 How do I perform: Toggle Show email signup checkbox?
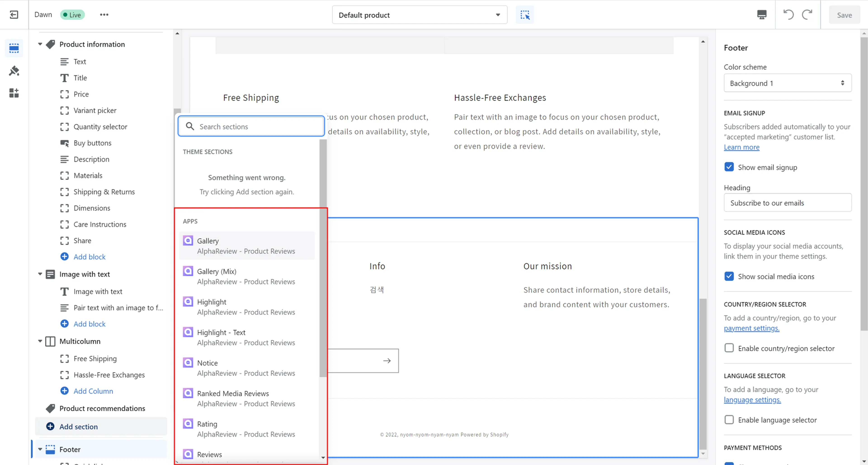point(729,167)
